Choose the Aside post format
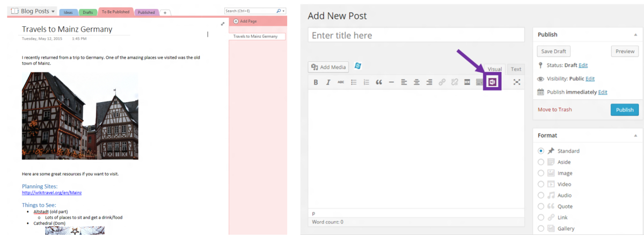 tap(541, 162)
